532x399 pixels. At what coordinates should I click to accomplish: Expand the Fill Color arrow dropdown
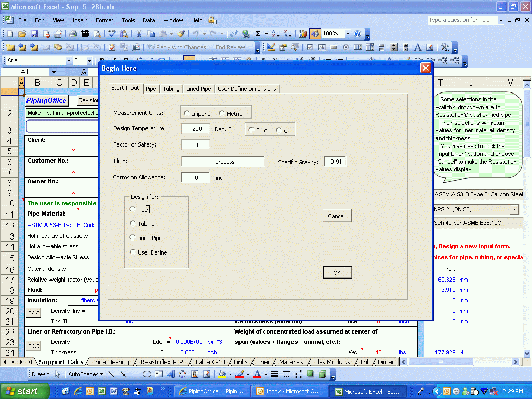(x=230, y=374)
